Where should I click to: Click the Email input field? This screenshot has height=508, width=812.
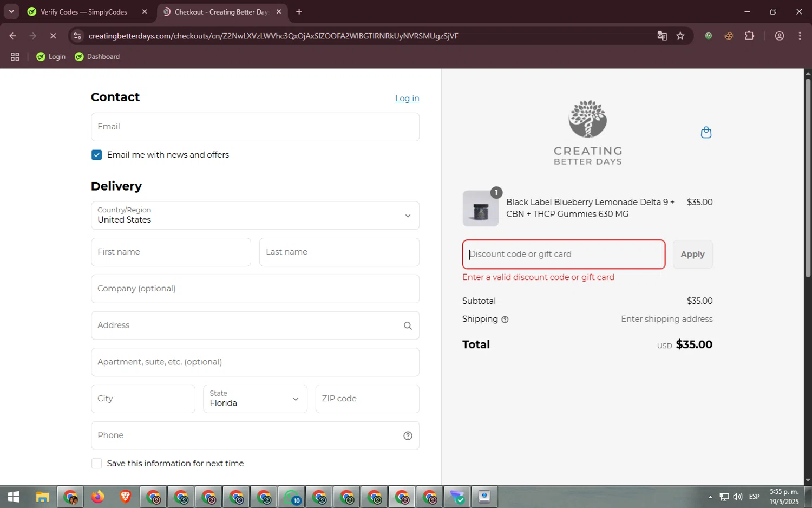pos(255,127)
